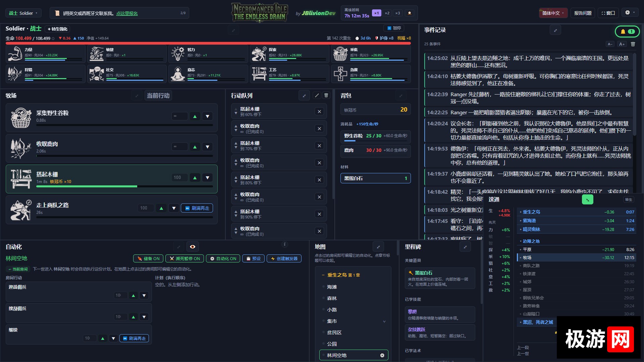Viewport: 644px width, 362px height.
Task: Toggle 自动化 ON switch
Action: (x=223, y=259)
